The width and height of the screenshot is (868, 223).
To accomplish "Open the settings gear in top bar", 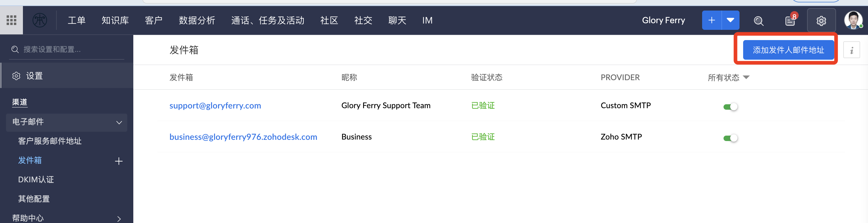I will (821, 21).
